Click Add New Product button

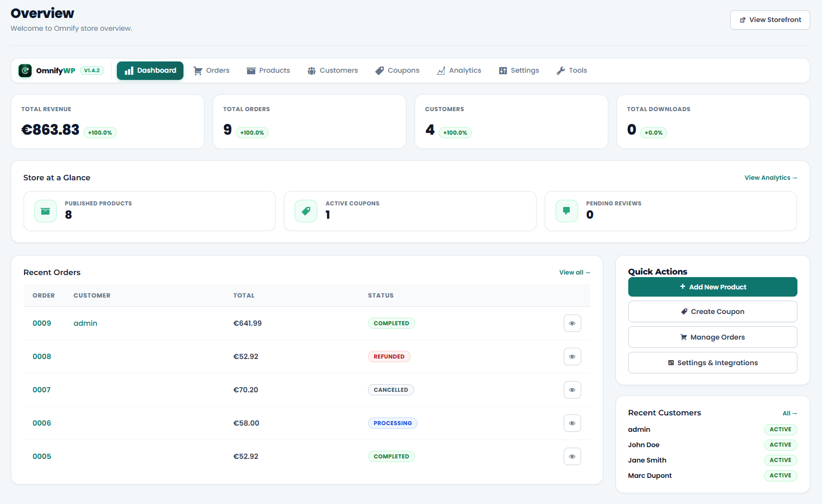[x=713, y=287]
